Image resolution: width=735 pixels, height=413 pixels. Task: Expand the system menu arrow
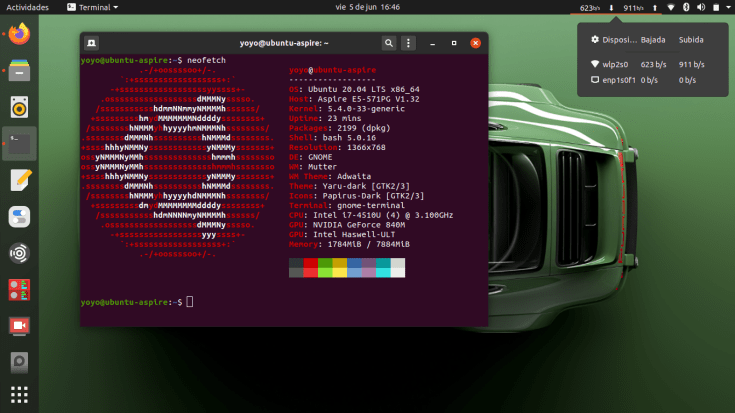pyautogui.click(x=725, y=7)
